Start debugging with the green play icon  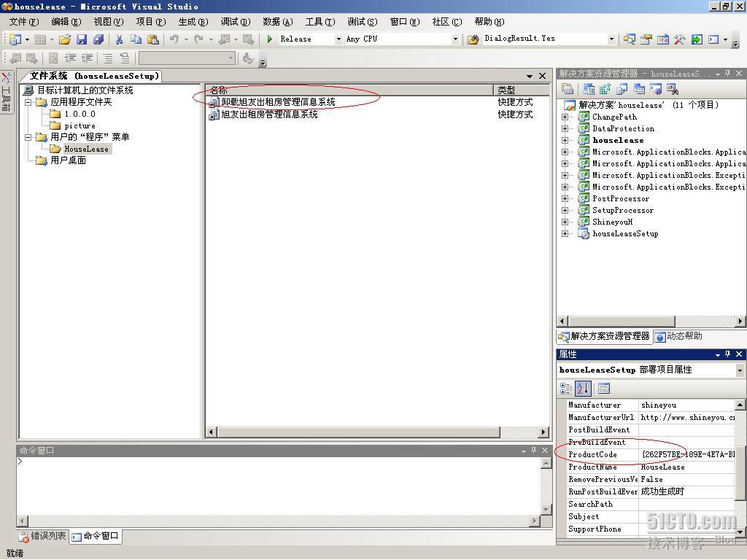coord(270,39)
